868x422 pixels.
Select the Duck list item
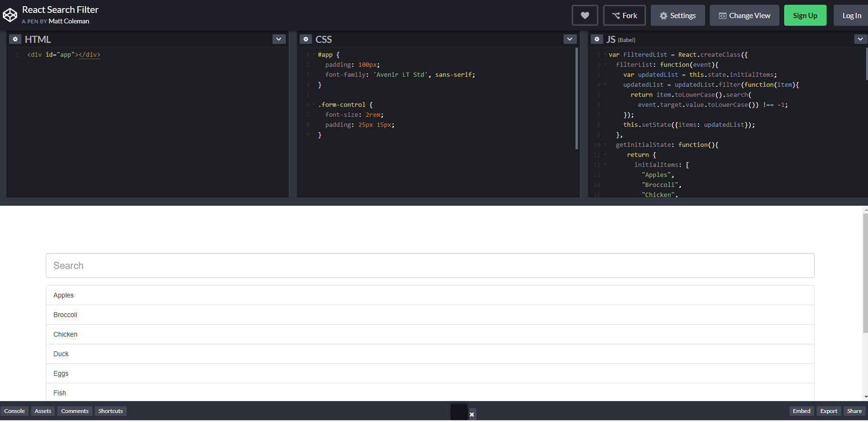coord(430,354)
